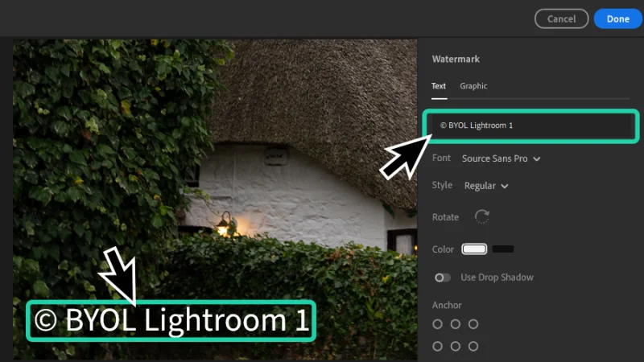The width and height of the screenshot is (644, 362).
Task: Select the white color swatch
Action: tap(474, 249)
